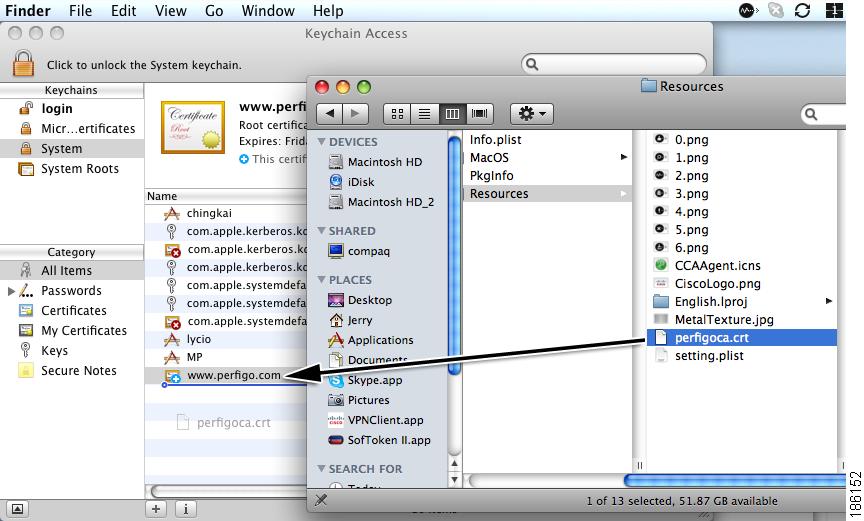Expand the Passwords category triangle
Screen dimensions: 864x521
(10, 291)
